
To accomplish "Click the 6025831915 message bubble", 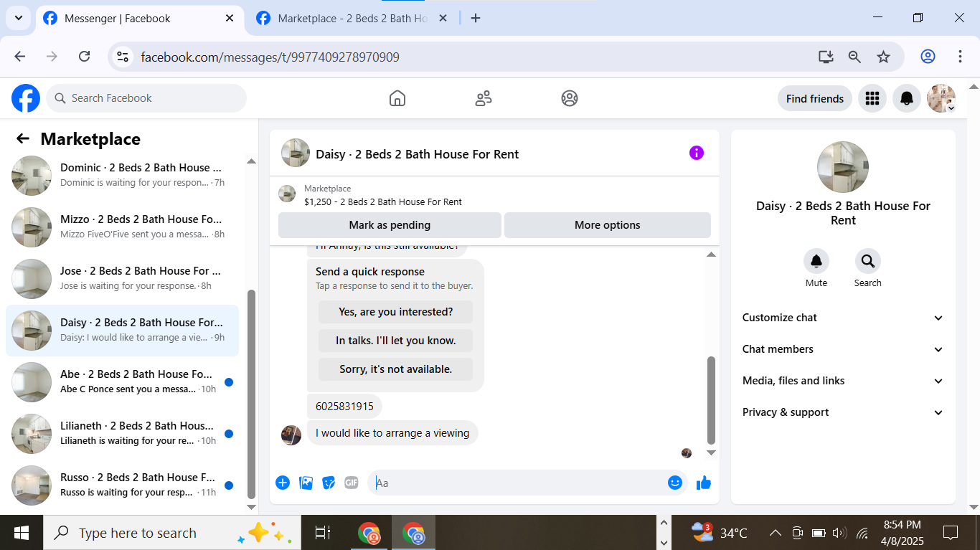I will 344,406.
